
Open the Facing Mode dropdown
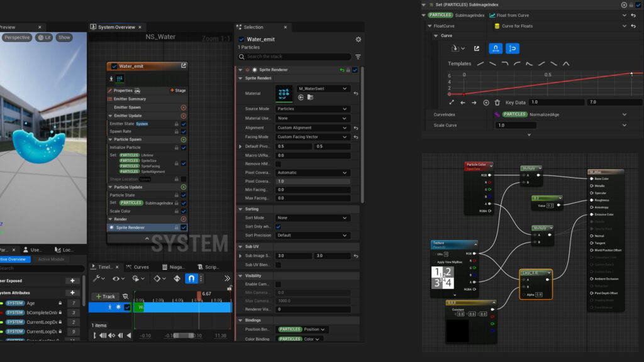[313, 137]
